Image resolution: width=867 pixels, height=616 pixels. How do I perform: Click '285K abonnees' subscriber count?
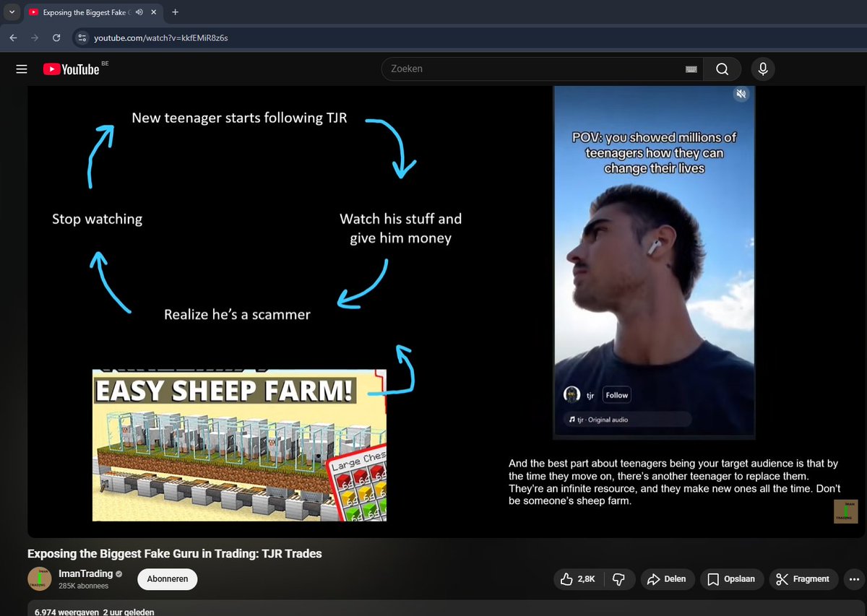83,587
